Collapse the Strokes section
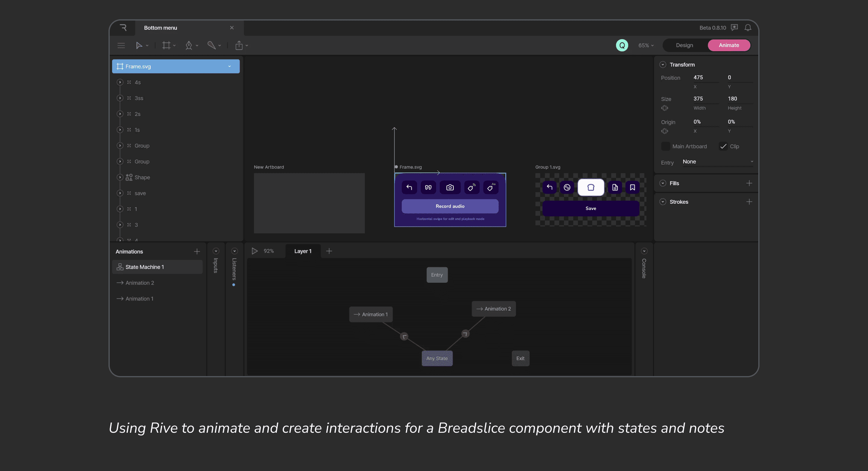This screenshot has width=868, height=471. point(663,202)
